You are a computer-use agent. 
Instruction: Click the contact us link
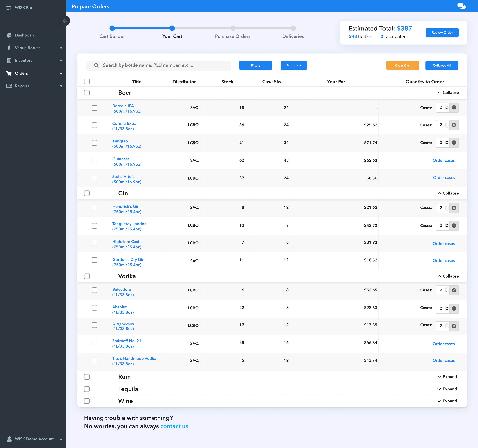tap(174, 426)
